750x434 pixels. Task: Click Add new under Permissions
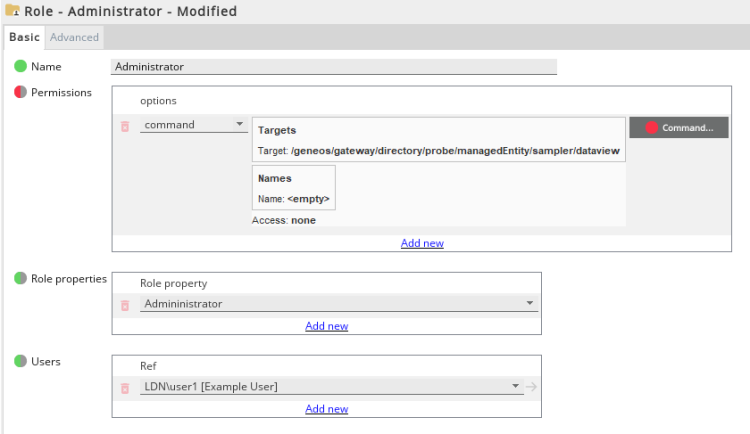click(x=422, y=243)
